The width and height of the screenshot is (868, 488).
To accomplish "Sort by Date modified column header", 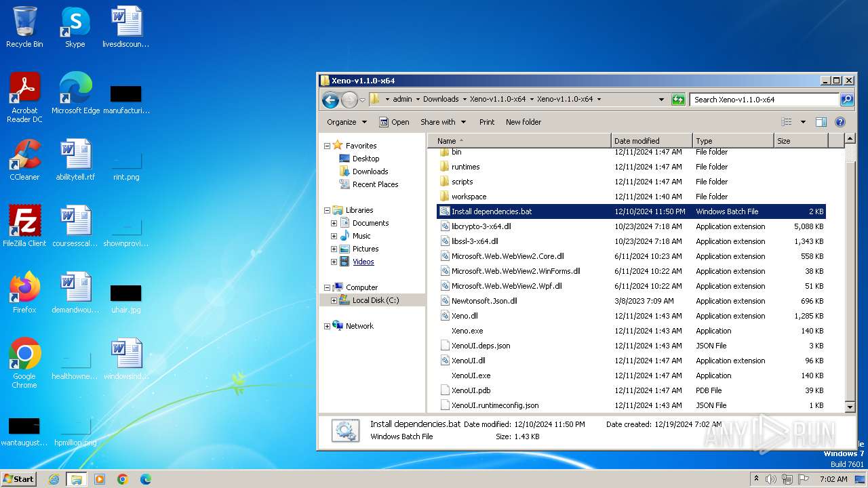I will pos(652,141).
